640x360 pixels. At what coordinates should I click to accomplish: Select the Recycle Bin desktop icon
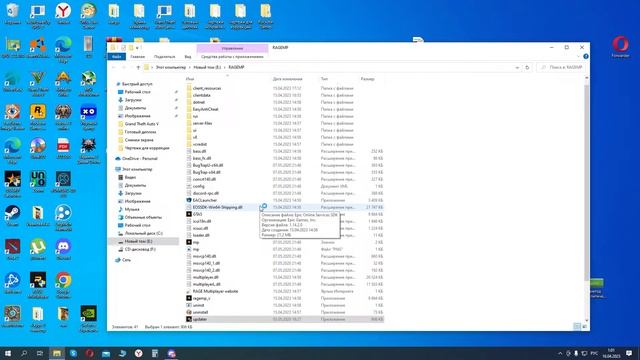[x=13, y=14]
